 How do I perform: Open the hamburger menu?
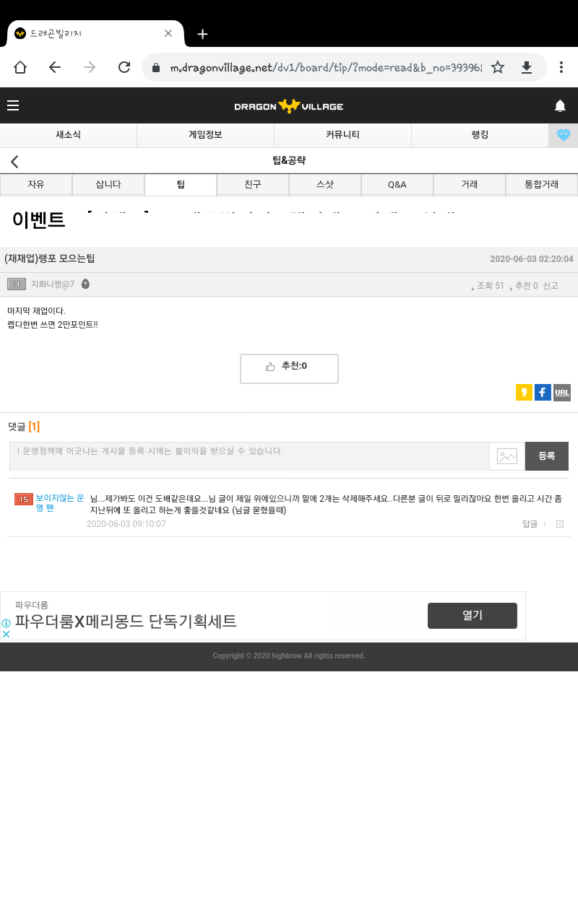pos(13,105)
